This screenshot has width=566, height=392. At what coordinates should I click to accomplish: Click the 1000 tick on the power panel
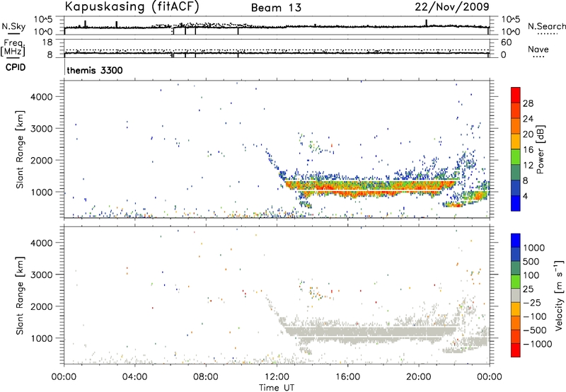[42, 192]
